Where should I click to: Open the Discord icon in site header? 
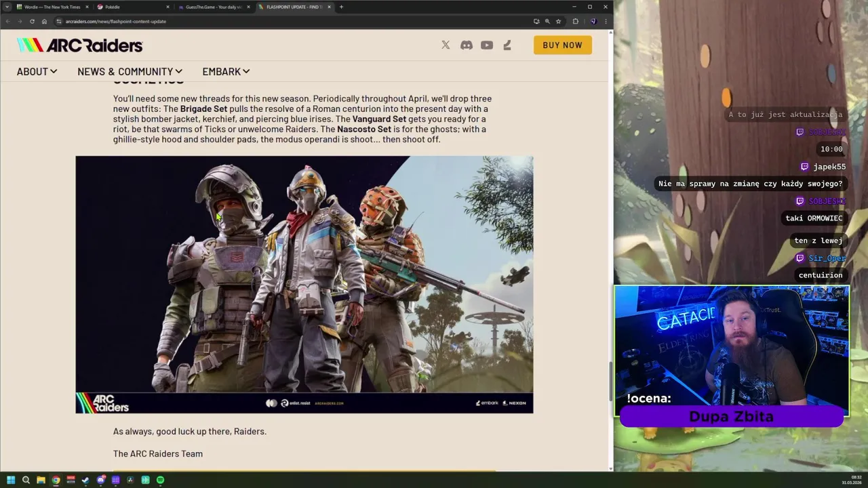point(467,45)
